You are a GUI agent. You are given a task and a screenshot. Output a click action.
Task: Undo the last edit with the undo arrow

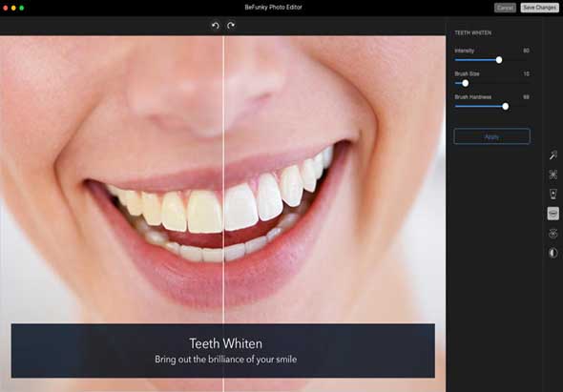[x=215, y=26]
